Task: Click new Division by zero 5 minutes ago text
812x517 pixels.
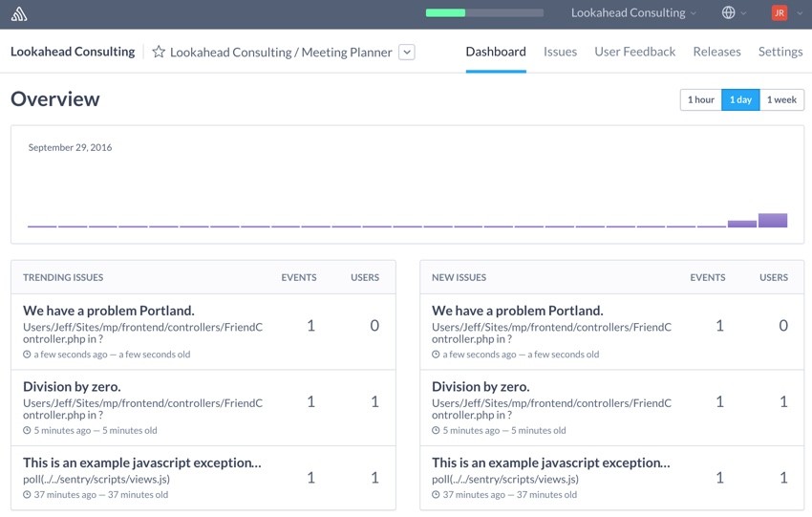Action: pyautogui.click(x=471, y=430)
